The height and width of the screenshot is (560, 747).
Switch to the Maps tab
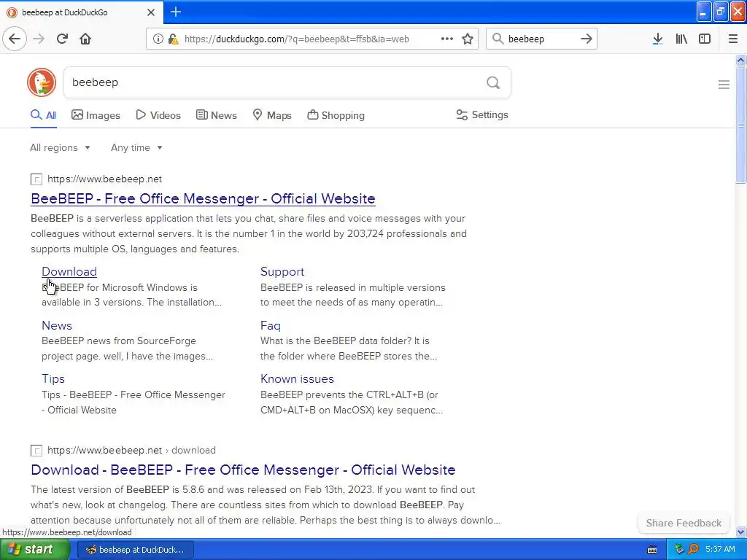[x=272, y=115]
